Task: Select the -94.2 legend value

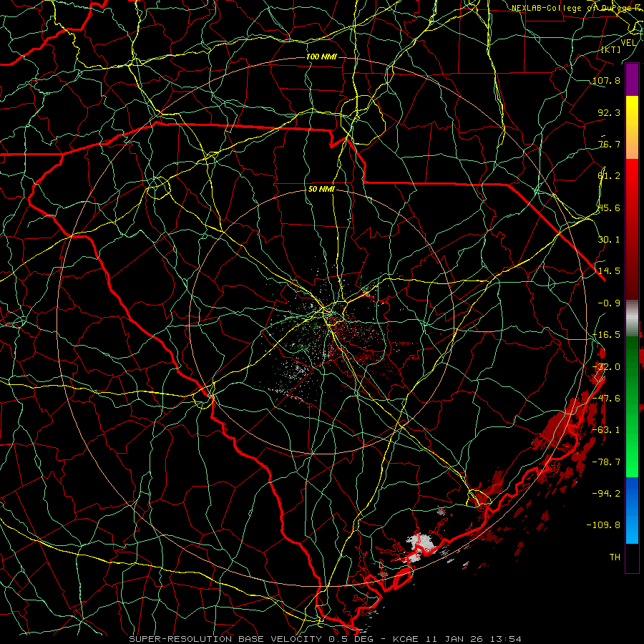Action: click(x=606, y=494)
